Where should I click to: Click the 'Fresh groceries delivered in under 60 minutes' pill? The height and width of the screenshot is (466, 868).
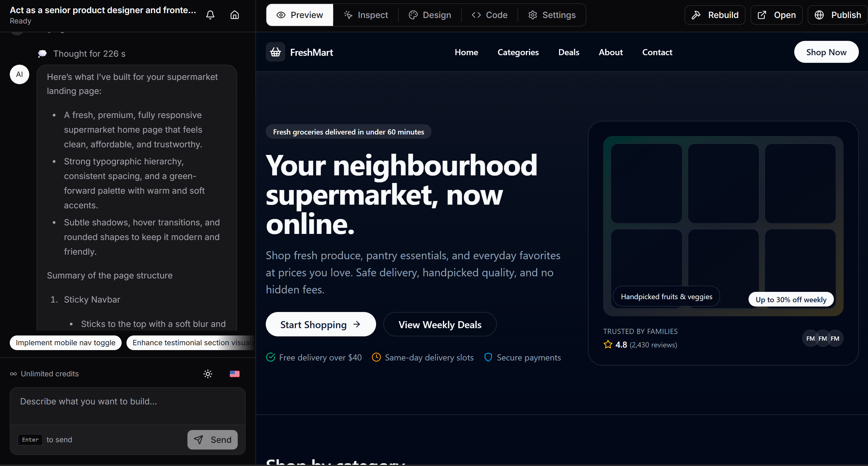click(x=348, y=132)
